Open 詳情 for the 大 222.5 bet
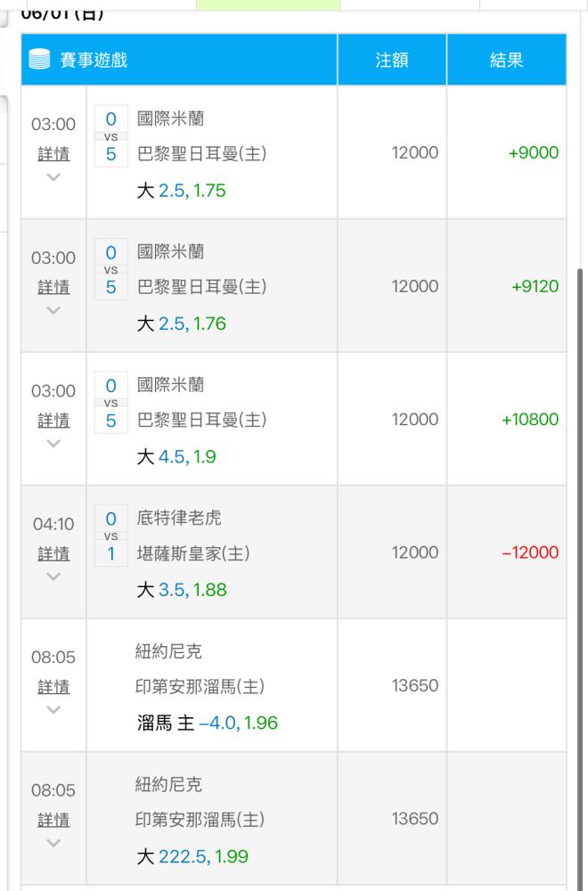This screenshot has height=891, width=588. click(x=53, y=820)
